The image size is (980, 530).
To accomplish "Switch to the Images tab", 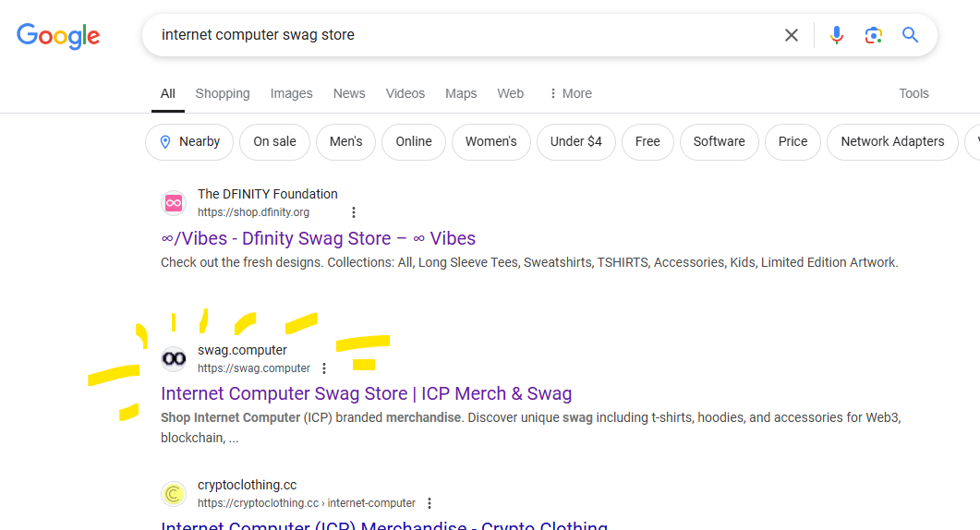I will pos(291,94).
